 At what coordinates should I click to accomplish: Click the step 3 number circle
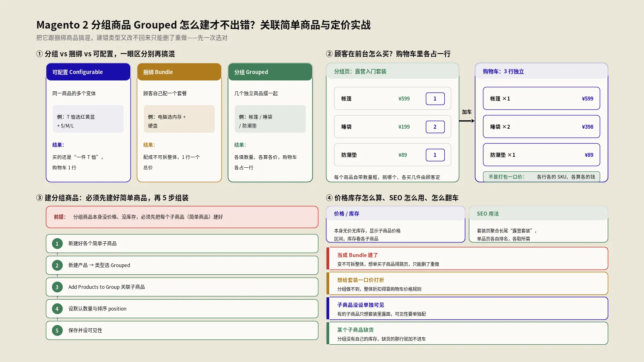click(x=57, y=287)
